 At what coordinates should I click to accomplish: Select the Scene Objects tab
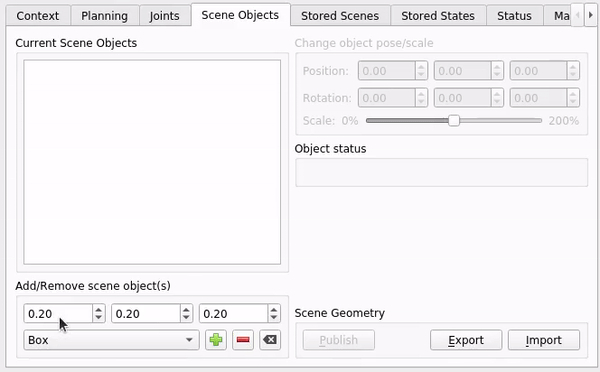[x=240, y=15]
